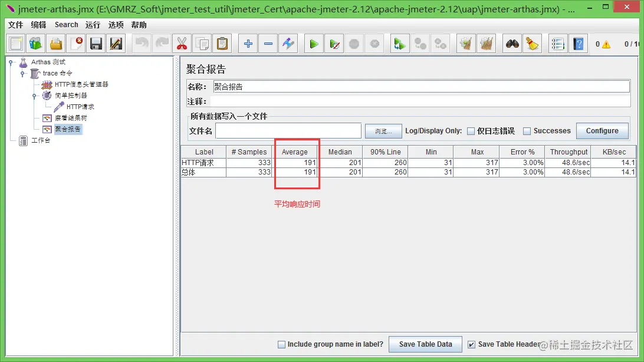Viewport: 644px width, 362px height.
Task: Click the 注释 comment input field
Action: [420, 101]
